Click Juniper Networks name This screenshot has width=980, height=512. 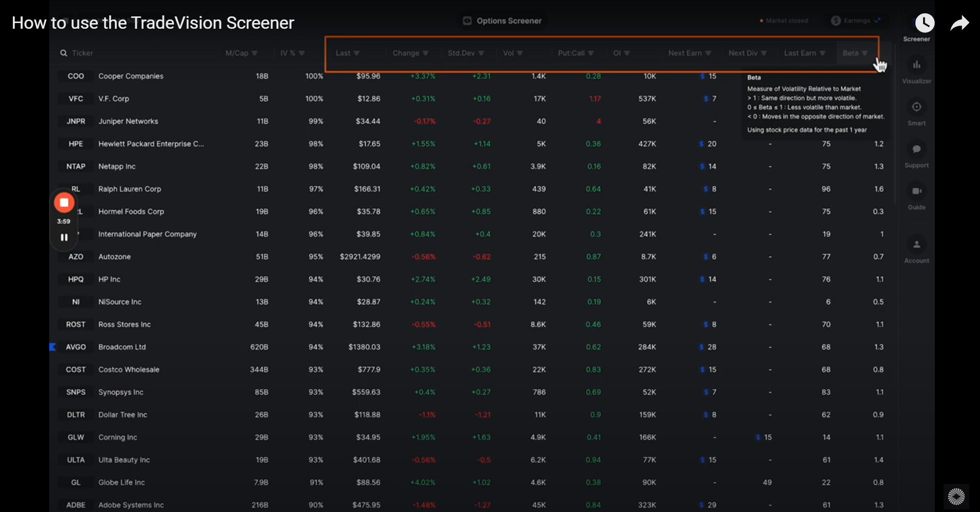(128, 121)
